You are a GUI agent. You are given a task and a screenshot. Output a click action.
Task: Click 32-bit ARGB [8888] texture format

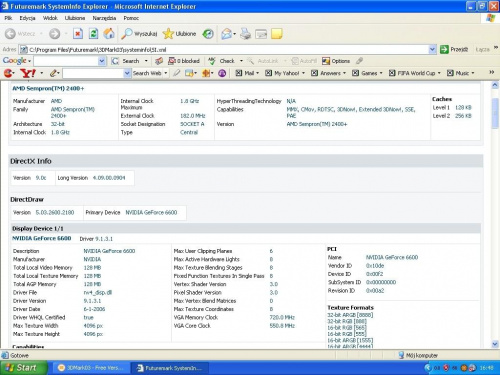point(350,315)
